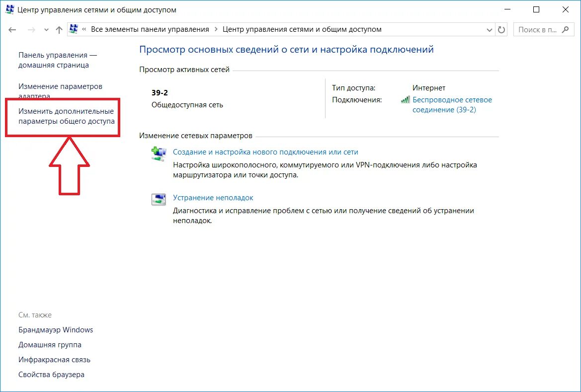The width and height of the screenshot is (581, 392).
Task: Click the troubleshooting icon
Action: [x=159, y=199]
